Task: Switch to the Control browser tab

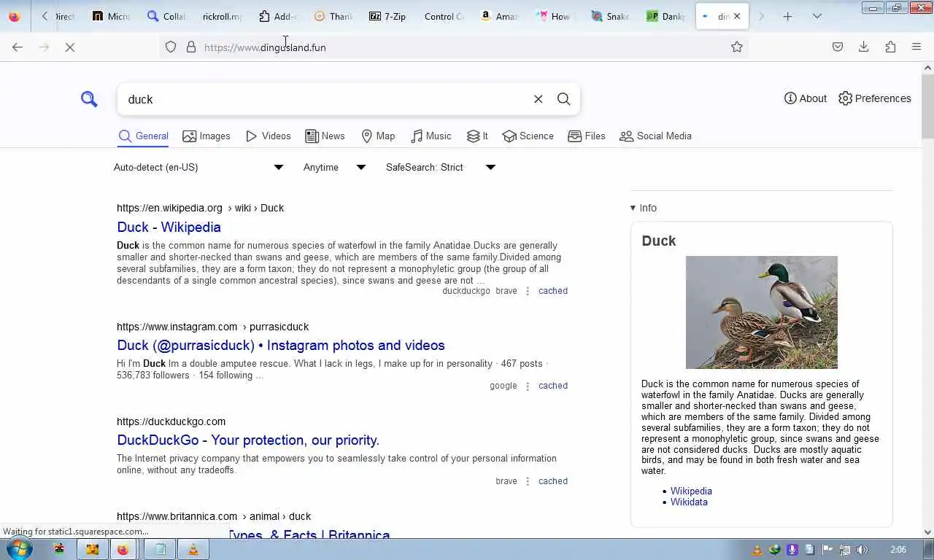Action: click(x=443, y=16)
